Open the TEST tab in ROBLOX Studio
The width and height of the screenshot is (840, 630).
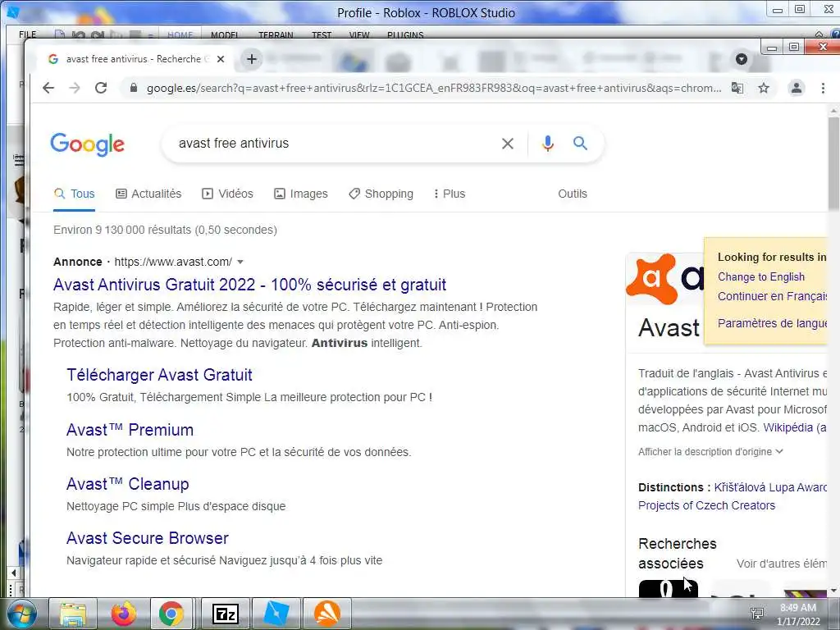coord(322,34)
